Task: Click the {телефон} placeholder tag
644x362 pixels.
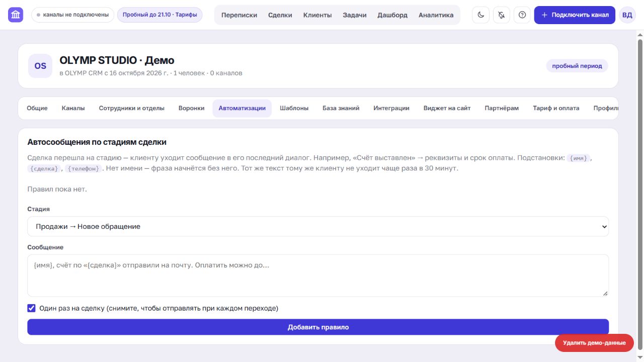Action: [84, 168]
